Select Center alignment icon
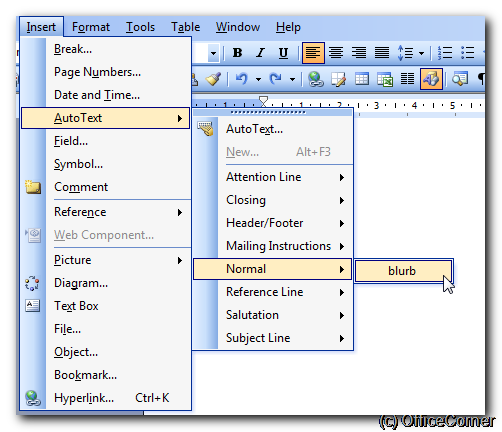 336,53
